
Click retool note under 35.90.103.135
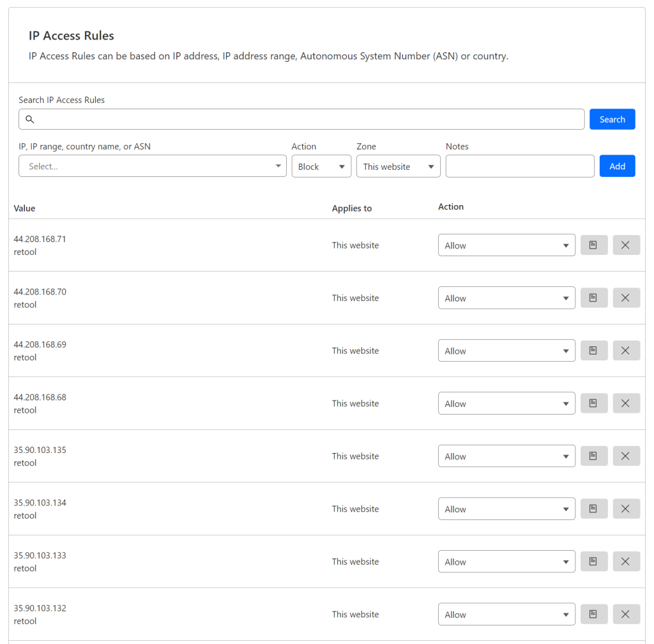coord(25,463)
